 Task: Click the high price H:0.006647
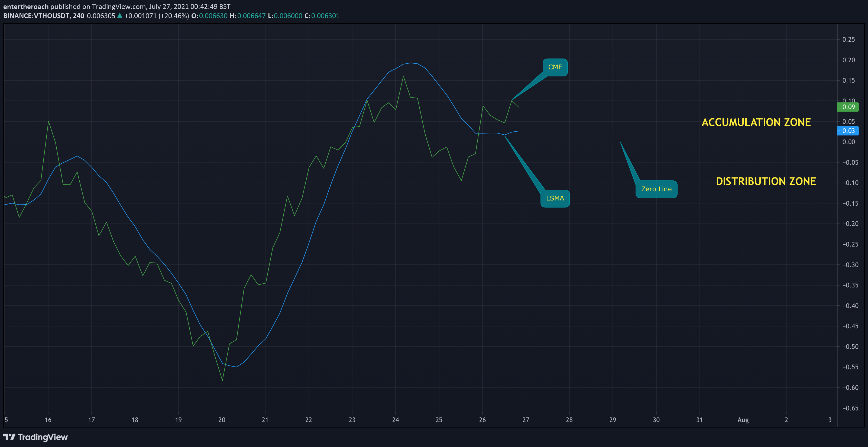(248, 16)
